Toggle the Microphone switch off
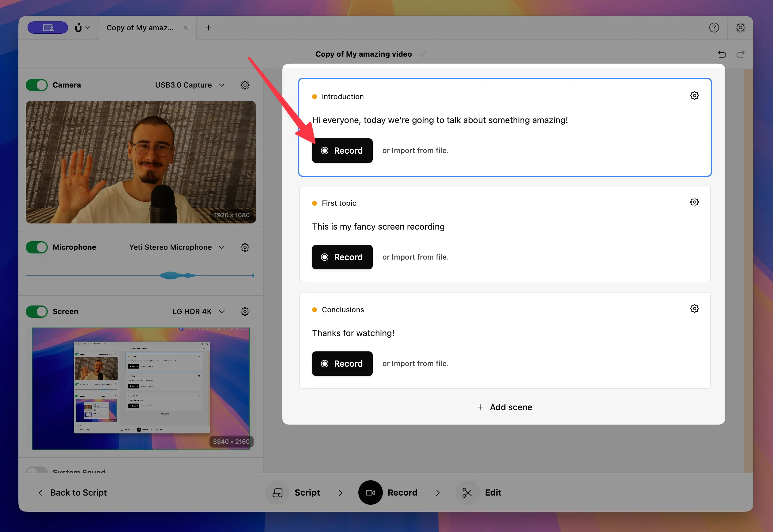The height and width of the screenshot is (532, 773). pos(37,247)
